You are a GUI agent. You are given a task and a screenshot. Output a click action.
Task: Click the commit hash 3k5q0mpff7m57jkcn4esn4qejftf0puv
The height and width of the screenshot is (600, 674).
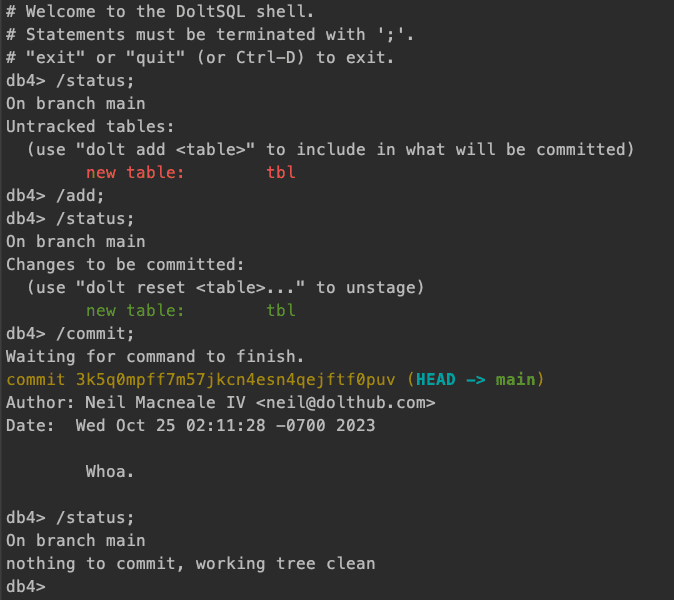tap(236, 380)
